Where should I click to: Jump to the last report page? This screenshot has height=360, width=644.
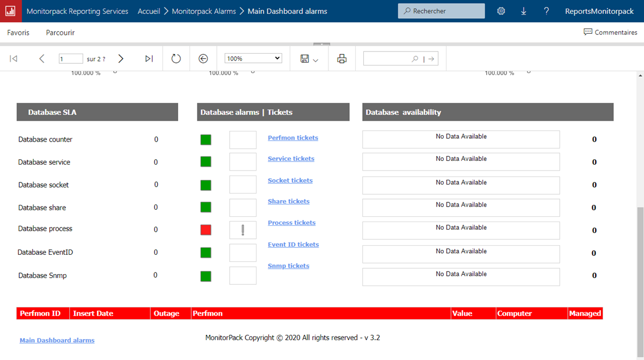tap(149, 58)
